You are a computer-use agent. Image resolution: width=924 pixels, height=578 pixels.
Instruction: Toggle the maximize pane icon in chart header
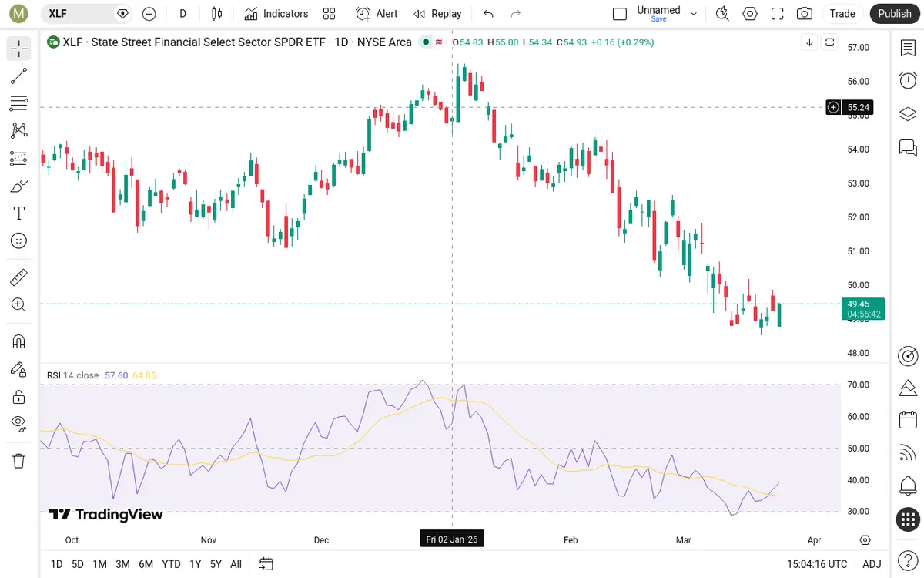tap(830, 42)
